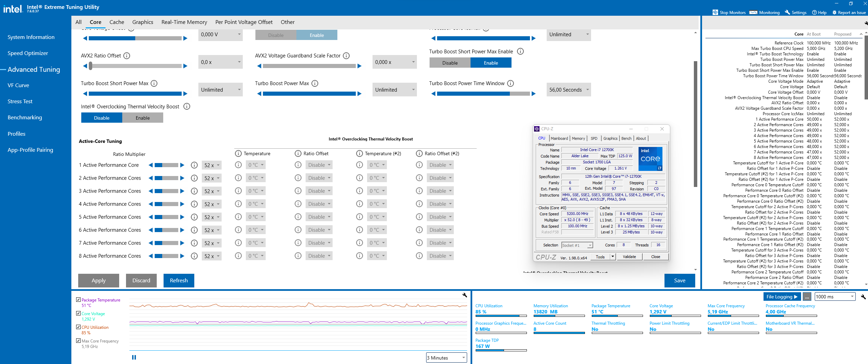Toggle CPU Utilization graph checkbox

pos(79,327)
